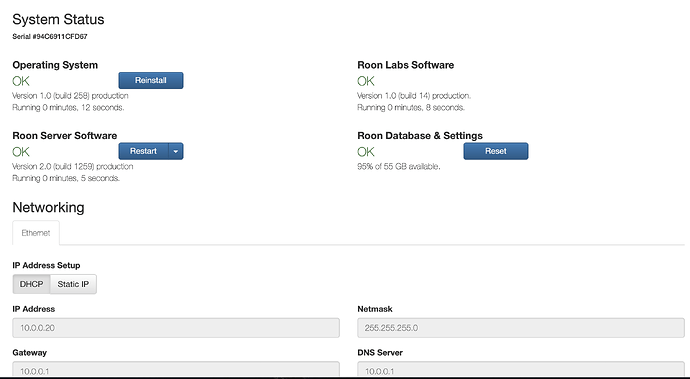Click Roon Labs Software OK status
This screenshot has width=690, height=379.
(x=366, y=81)
